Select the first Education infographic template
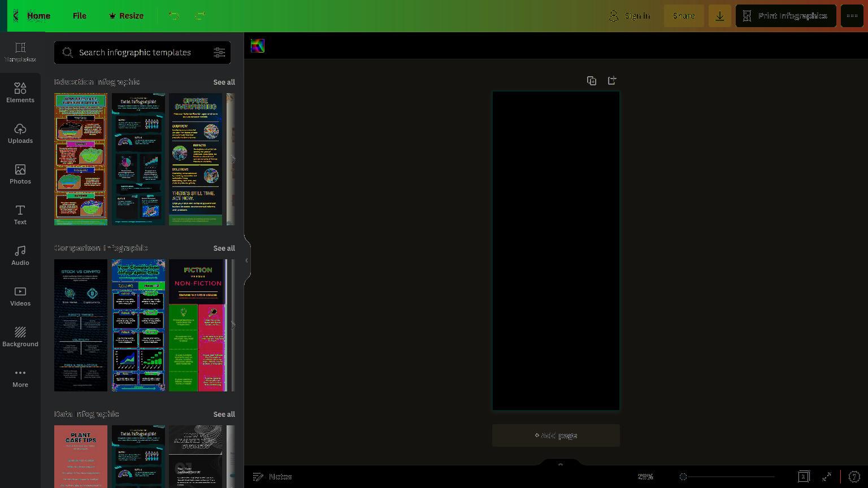868x488 pixels. [81, 159]
